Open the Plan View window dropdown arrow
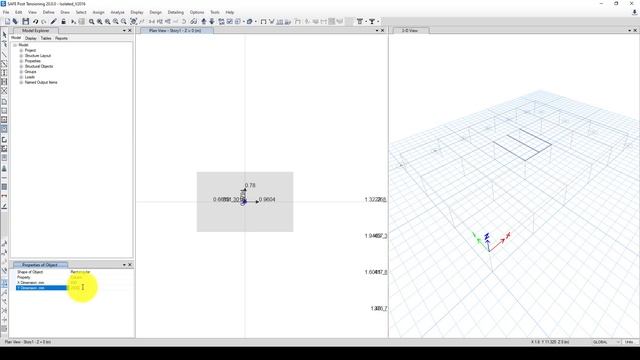 (x=377, y=31)
